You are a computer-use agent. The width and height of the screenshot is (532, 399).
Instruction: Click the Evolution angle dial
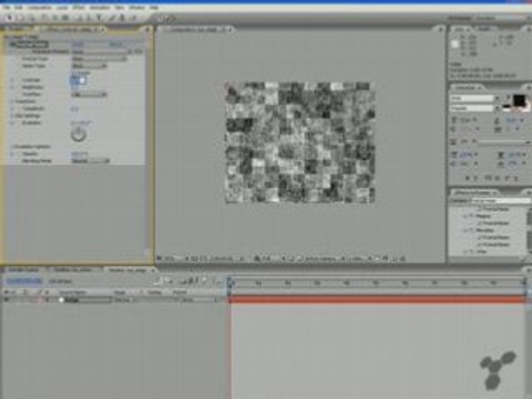[x=78, y=135]
